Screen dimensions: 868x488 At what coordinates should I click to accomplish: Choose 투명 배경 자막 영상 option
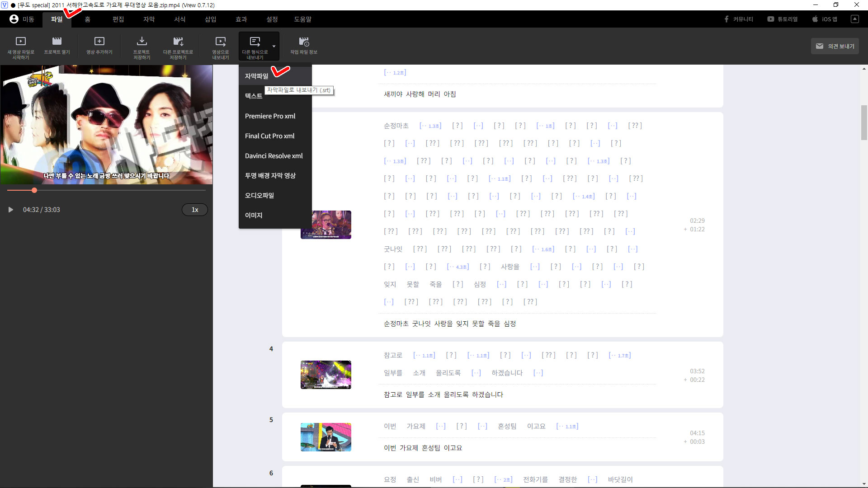point(275,175)
